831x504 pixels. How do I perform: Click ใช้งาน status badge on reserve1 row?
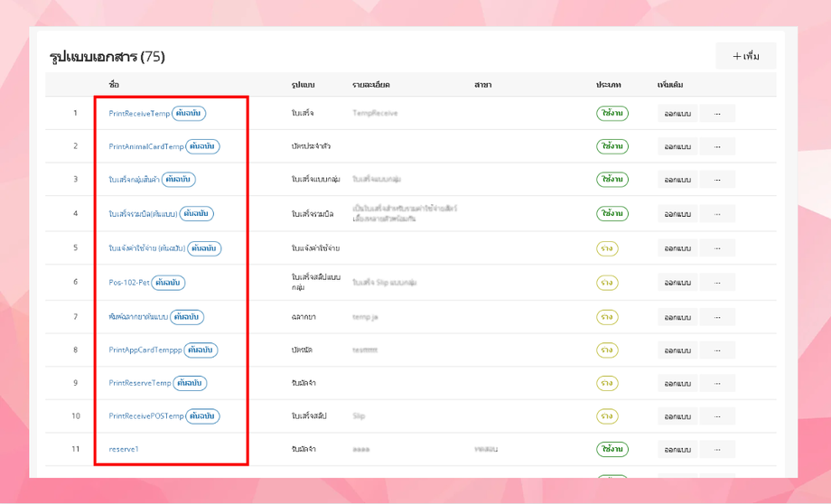[612, 449]
